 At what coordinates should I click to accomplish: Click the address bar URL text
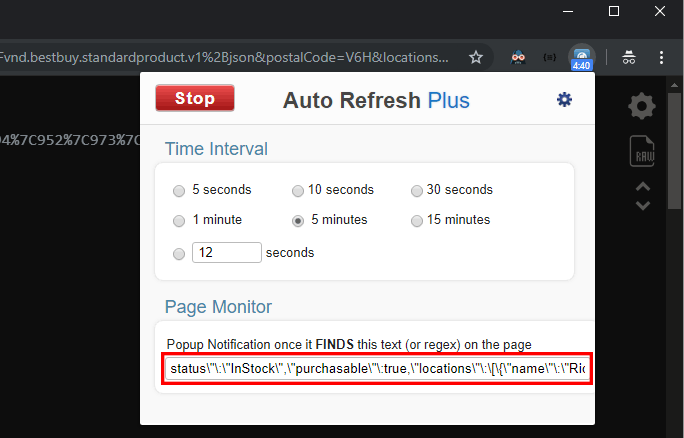[x=224, y=57]
